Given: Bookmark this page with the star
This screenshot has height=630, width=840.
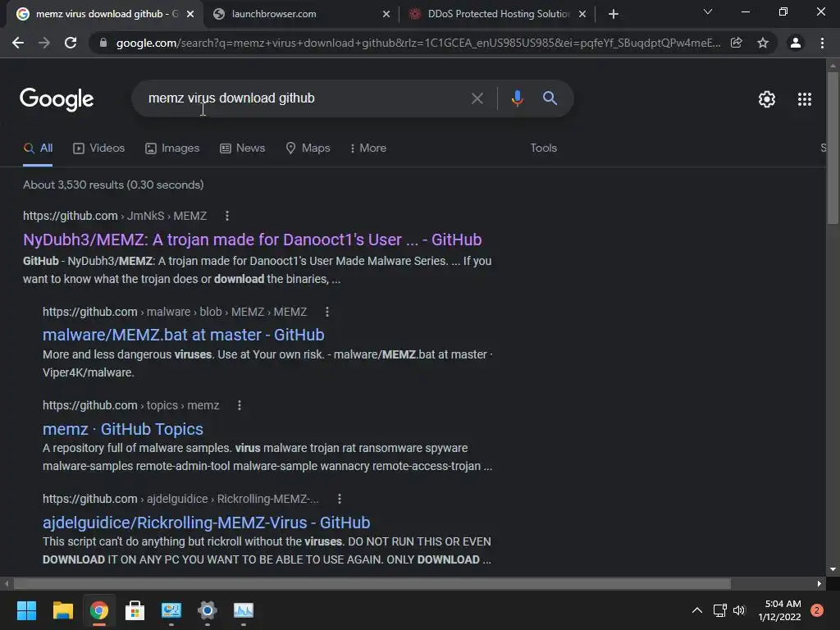Looking at the screenshot, I should [763, 43].
